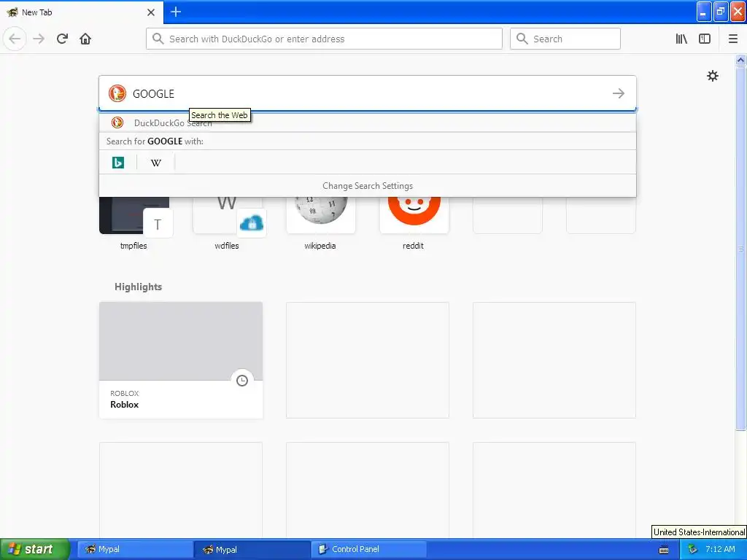747x560 pixels.
Task: Click the keyboard language tray icon
Action: pyautogui.click(x=664, y=550)
